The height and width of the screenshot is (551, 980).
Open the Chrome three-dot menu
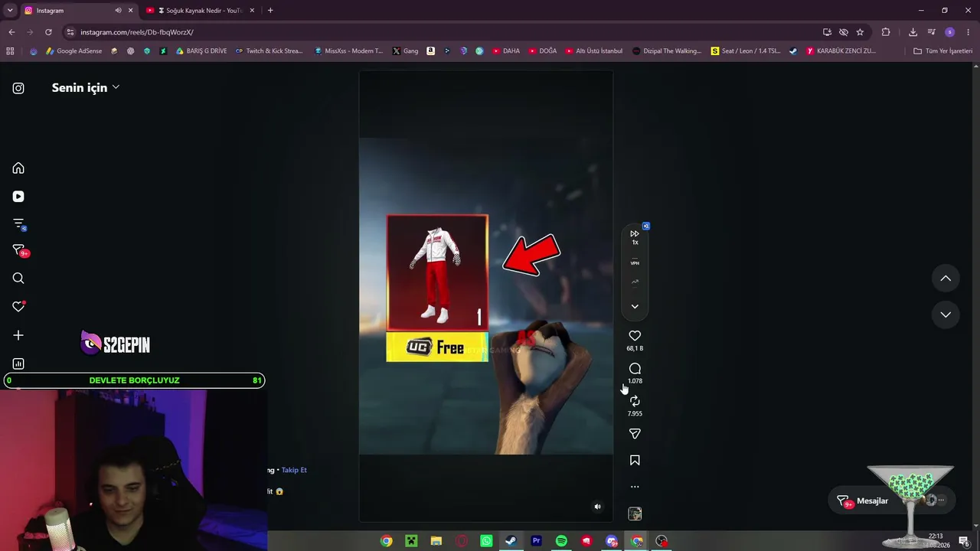969,32
